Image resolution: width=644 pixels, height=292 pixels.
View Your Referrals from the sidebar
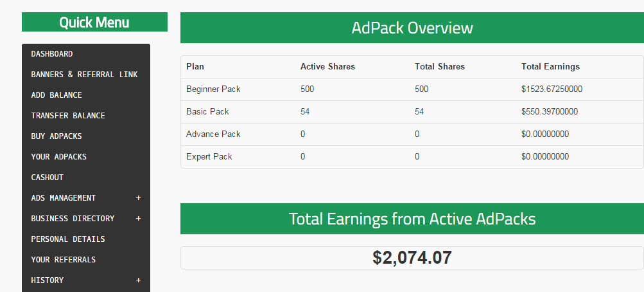(64, 260)
